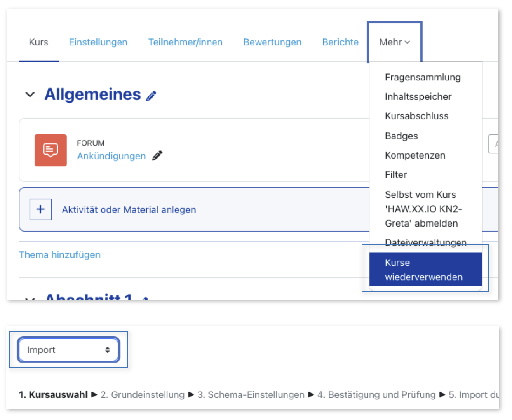
Task: Click the Thema hinzufügen link
Action: coord(59,255)
